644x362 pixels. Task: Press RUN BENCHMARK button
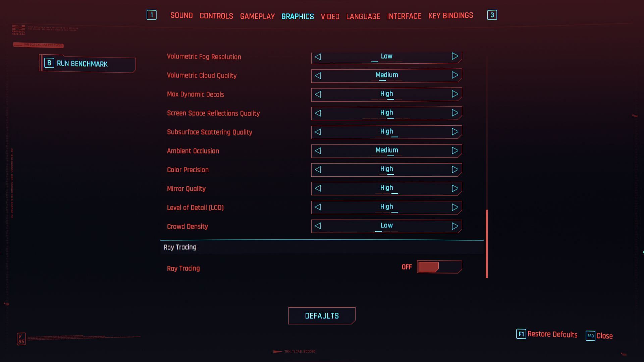[x=88, y=63]
